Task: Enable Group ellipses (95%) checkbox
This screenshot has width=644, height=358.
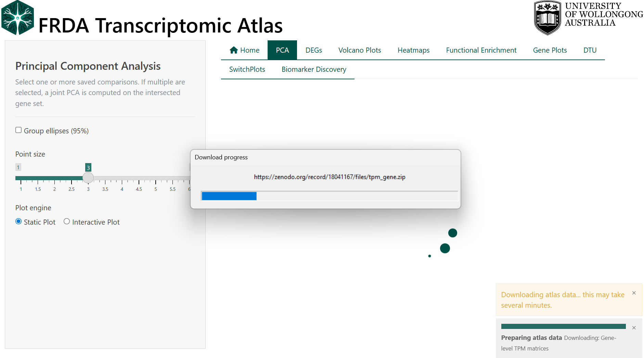Action: coord(18,130)
